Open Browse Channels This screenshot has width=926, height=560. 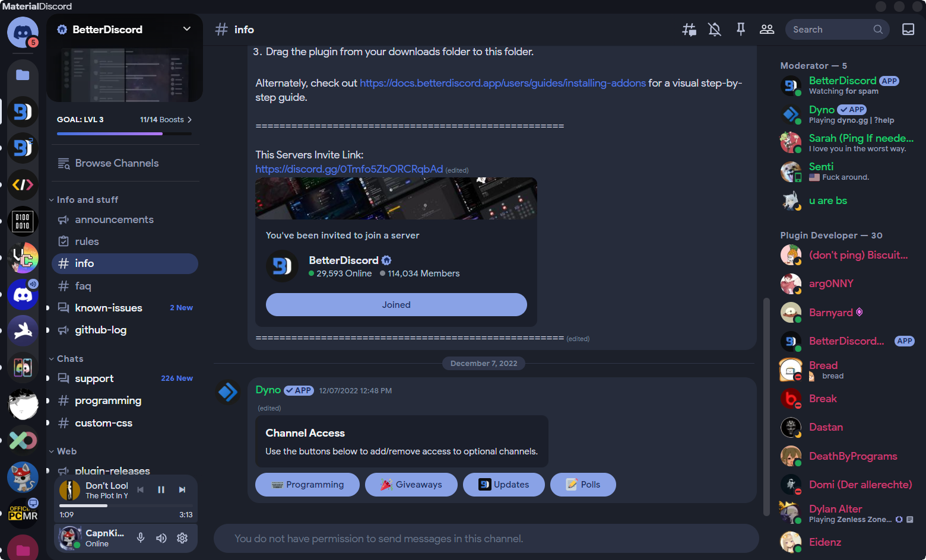coord(125,163)
